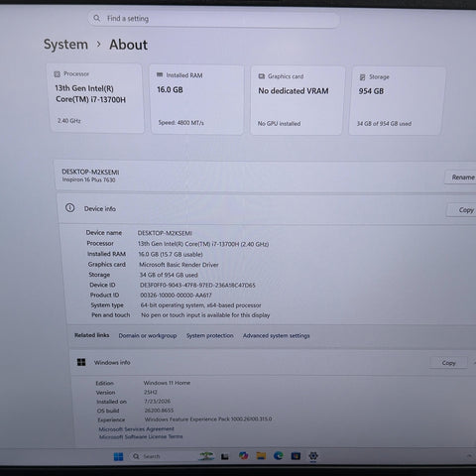Select the Installed on date value
This screenshot has height=476, width=476.
pyautogui.click(x=158, y=402)
